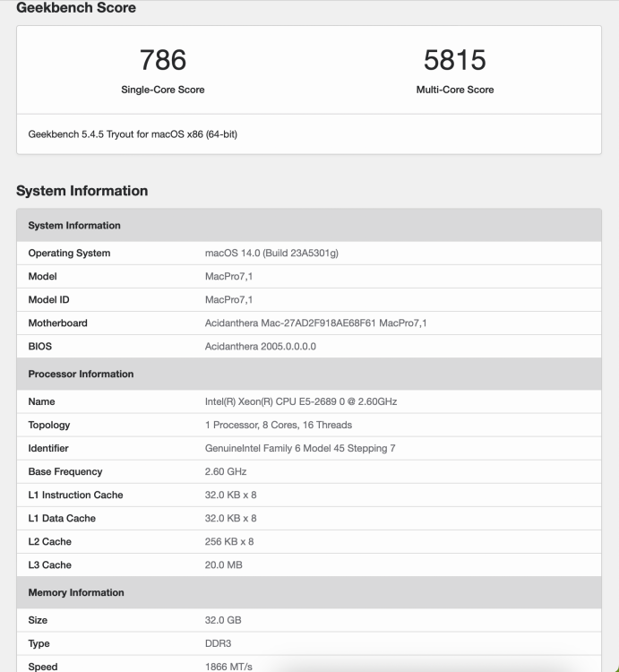Click the L3 Cache 20.0 MB value
Image resolution: width=619 pixels, height=672 pixels.
coord(224,564)
